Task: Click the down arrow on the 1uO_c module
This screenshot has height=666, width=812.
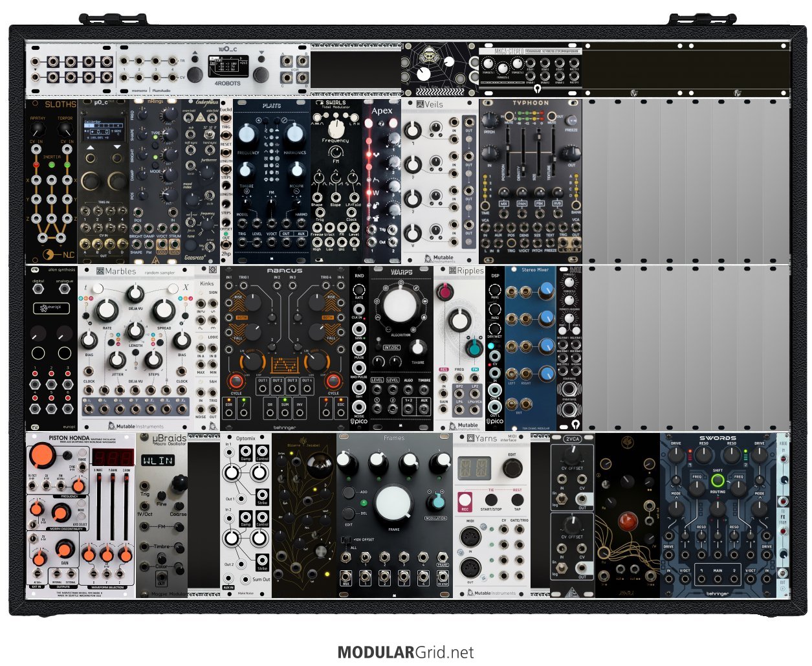Action: (261, 52)
